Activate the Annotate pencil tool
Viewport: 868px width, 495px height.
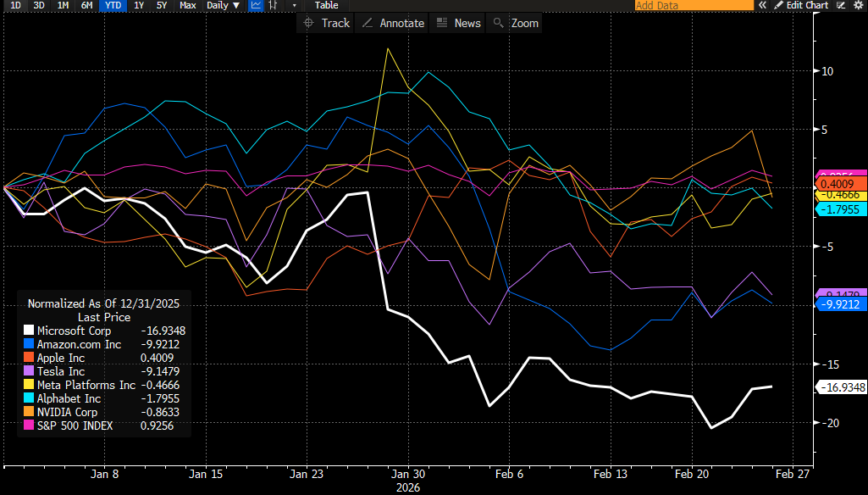393,23
